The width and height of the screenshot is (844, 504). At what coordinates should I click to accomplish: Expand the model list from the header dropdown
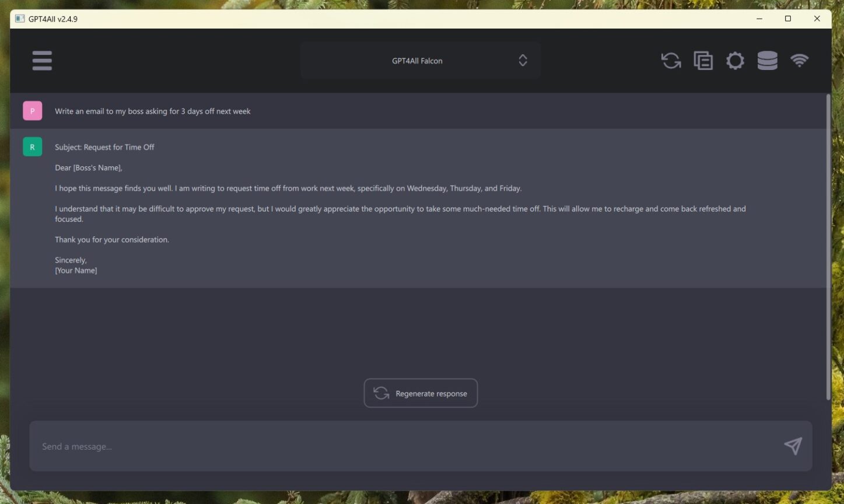(443, 60)
